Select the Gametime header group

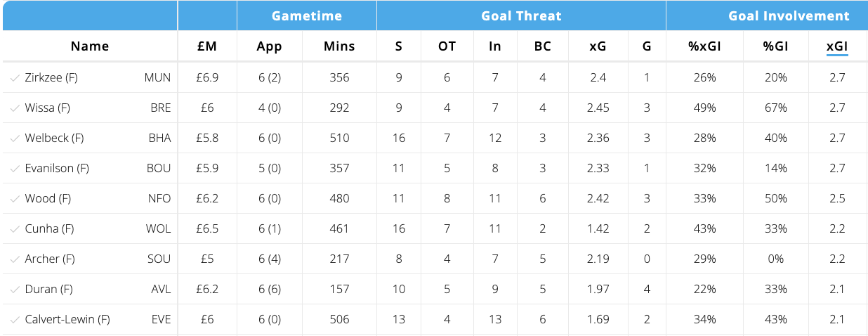point(307,15)
